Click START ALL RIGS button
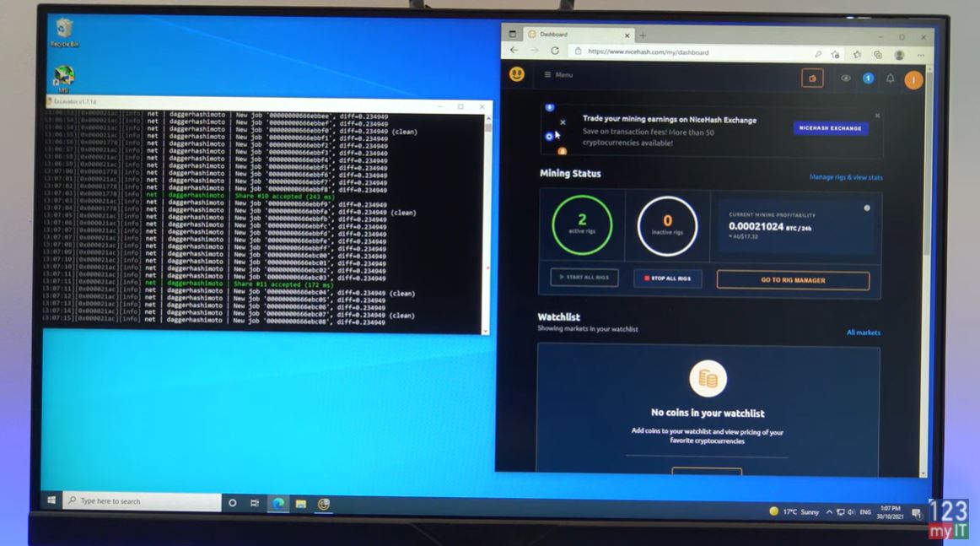This screenshot has width=980, height=546. [x=584, y=277]
